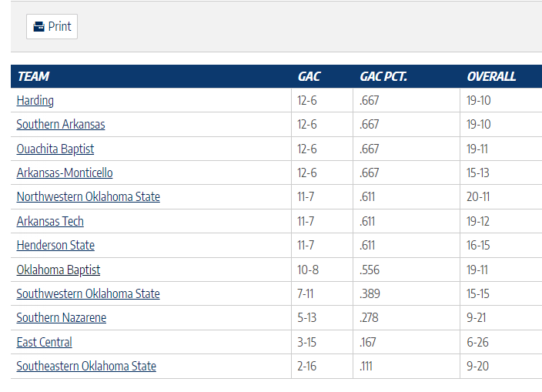This screenshot has height=392, width=542.
Task: Open the Southern Arkansas team page
Action: click(x=61, y=124)
